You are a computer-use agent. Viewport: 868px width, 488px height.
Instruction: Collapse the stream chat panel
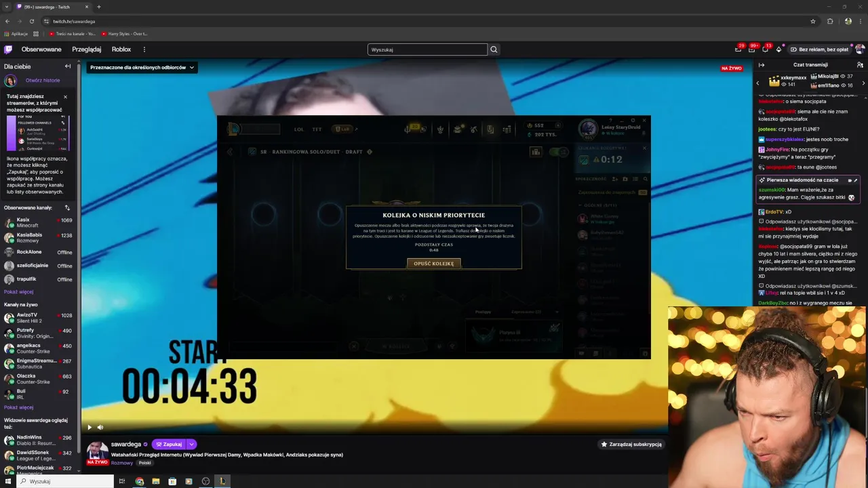pyautogui.click(x=761, y=65)
